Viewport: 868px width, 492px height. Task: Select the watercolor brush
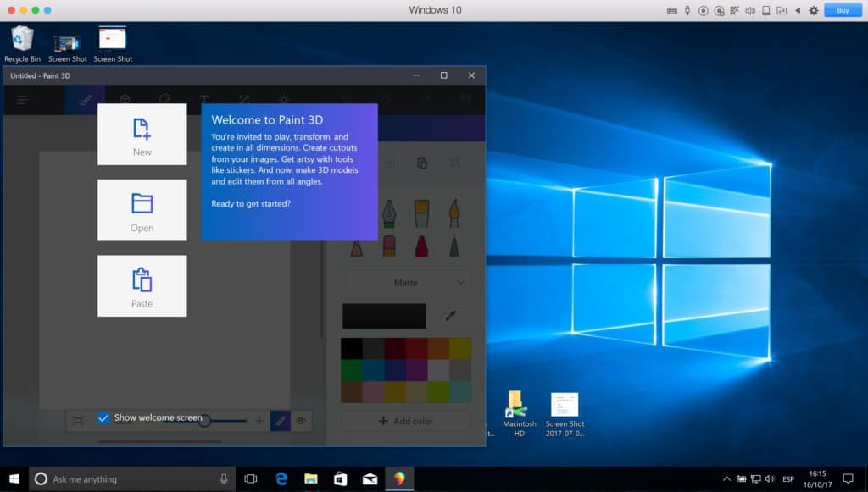click(454, 213)
